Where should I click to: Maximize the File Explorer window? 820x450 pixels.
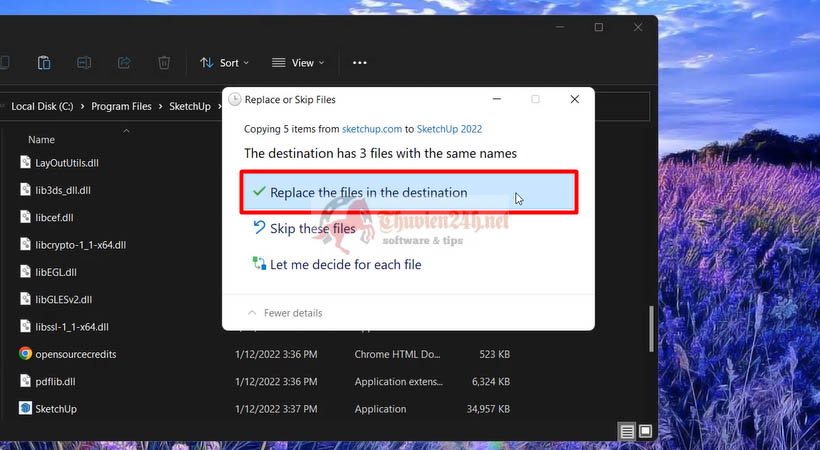coord(599,27)
